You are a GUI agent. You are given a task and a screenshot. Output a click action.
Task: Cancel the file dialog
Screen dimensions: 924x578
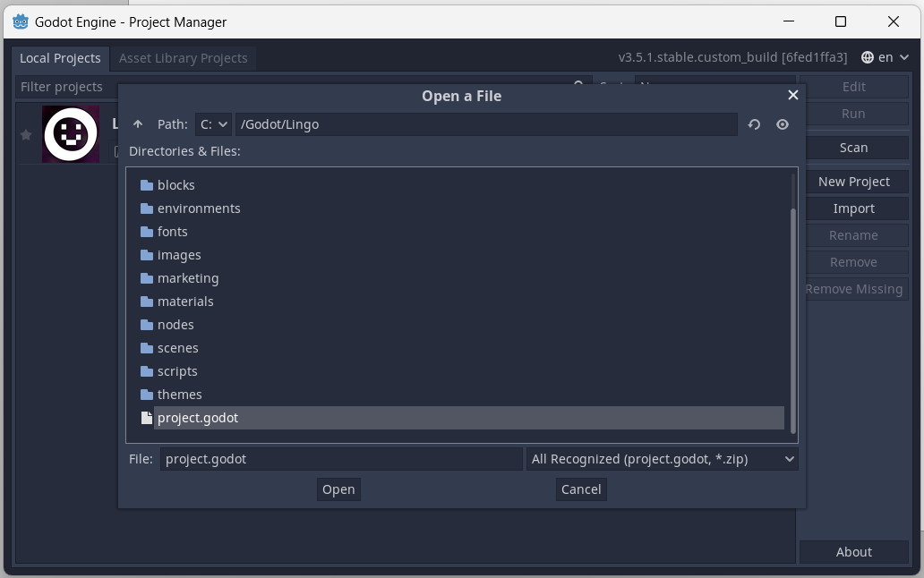click(x=580, y=489)
